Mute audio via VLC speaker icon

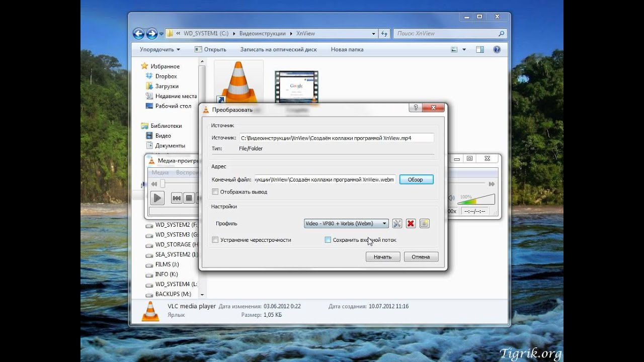(x=451, y=198)
